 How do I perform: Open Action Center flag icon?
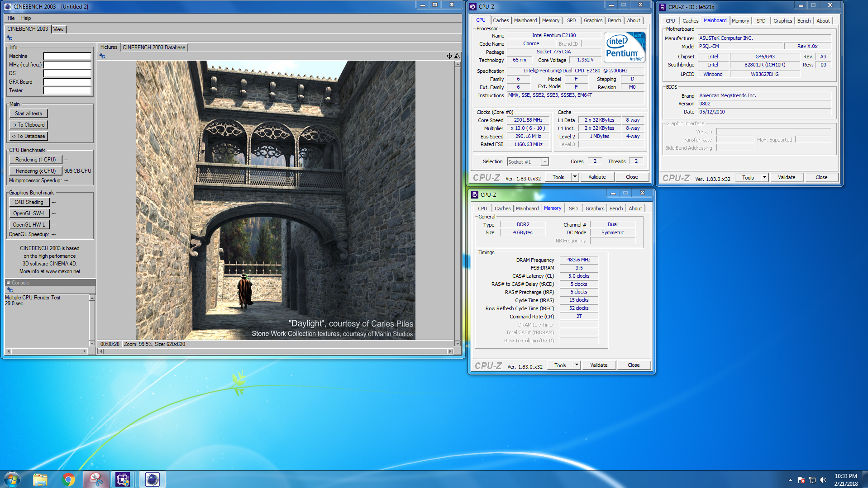click(x=801, y=480)
